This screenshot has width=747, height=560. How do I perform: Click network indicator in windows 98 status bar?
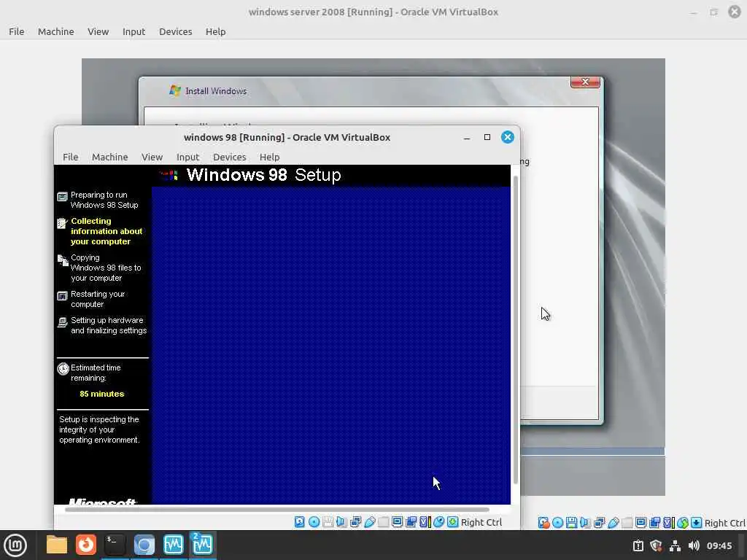click(x=355, y=522)
